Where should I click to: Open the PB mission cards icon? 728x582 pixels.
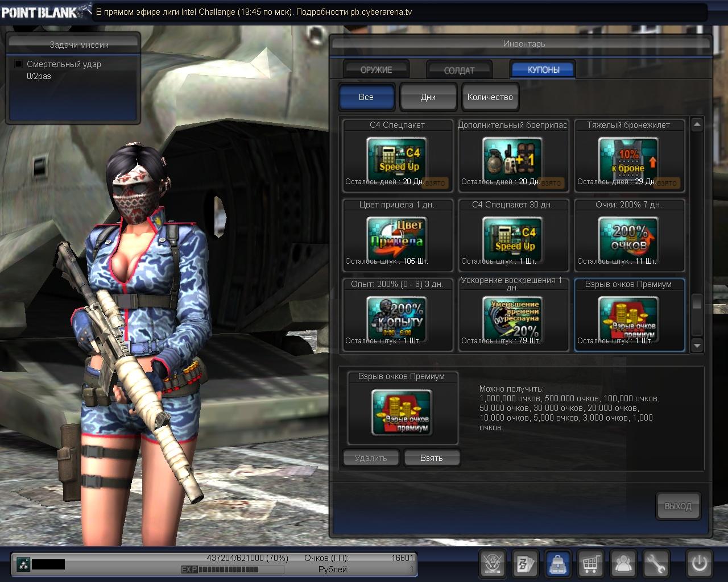pos(525,564)
